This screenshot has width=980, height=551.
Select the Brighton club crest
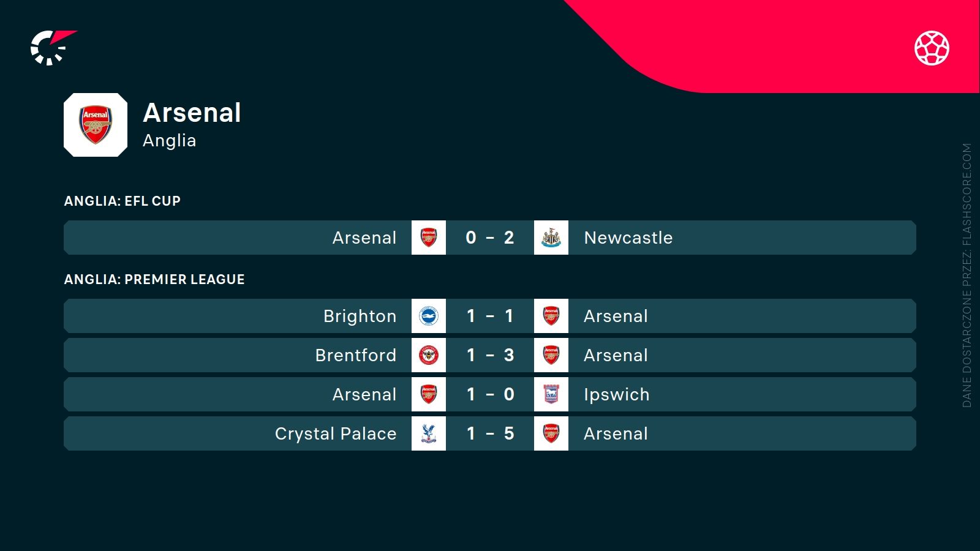pos(429,316)
